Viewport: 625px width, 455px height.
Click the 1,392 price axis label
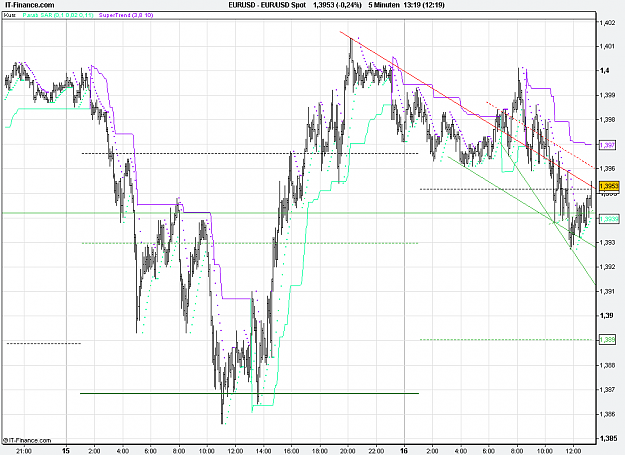607,267
